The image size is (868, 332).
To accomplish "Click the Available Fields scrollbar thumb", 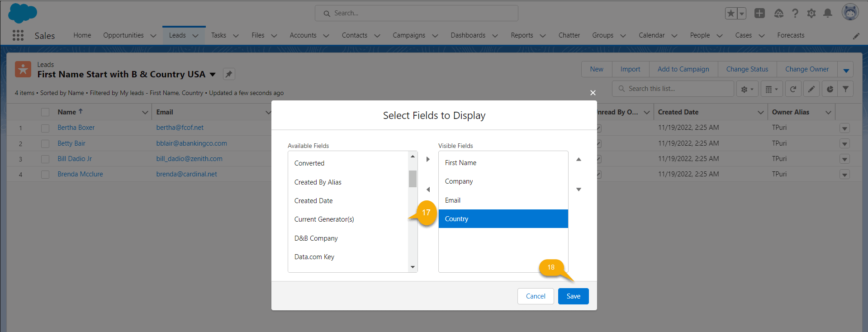I will pos(413,179).
